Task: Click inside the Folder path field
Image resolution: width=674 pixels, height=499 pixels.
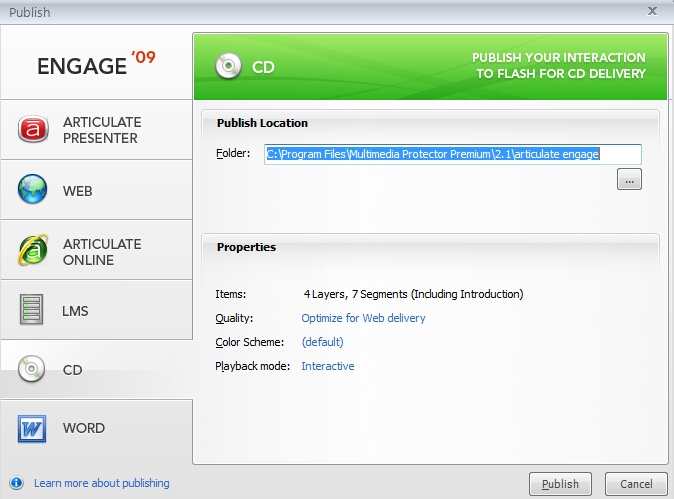Action: (452, 154)
